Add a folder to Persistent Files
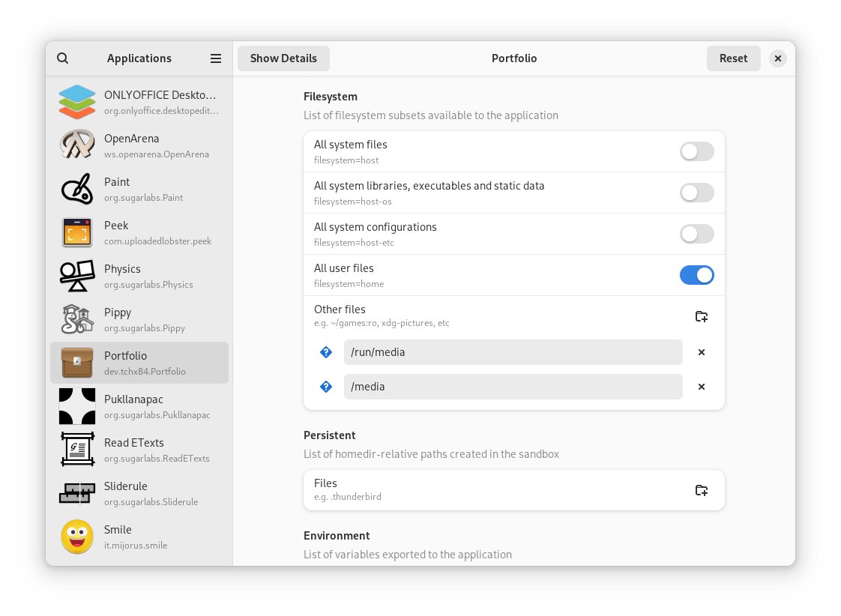 (702, 490)
